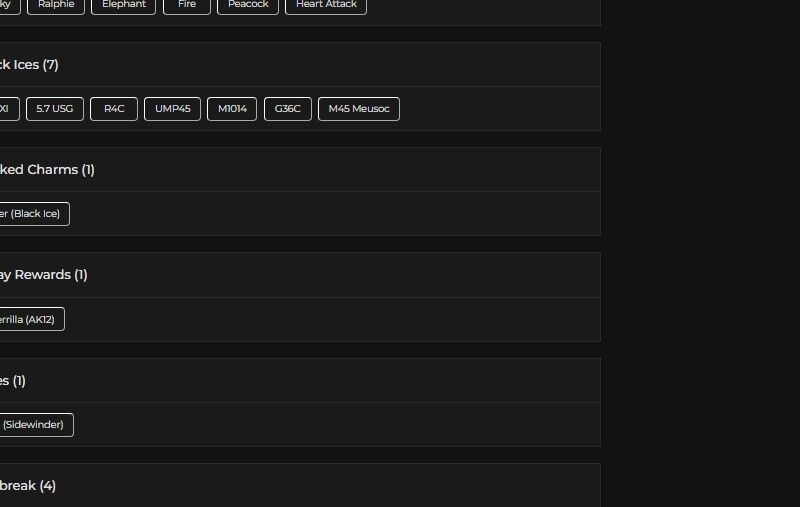The height and width of the screenshot is (507, 800).
Task: Click the Ralphie tag
Action: point(56,5)
